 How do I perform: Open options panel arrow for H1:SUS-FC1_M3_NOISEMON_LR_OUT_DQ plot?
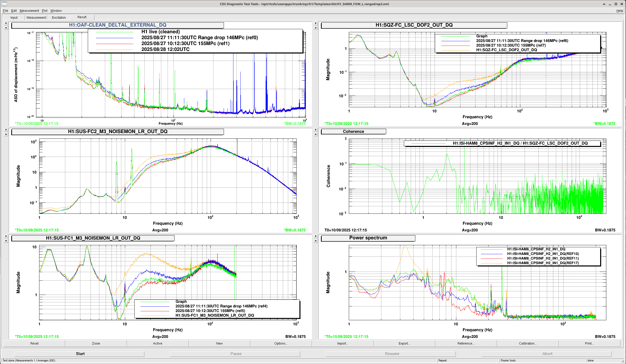[x=6, y=236]
